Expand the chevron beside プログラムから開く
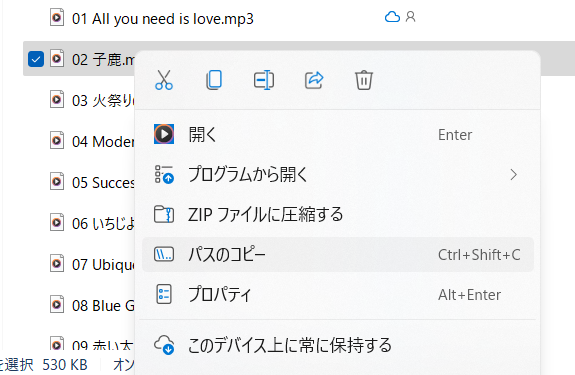 point(514,175)
